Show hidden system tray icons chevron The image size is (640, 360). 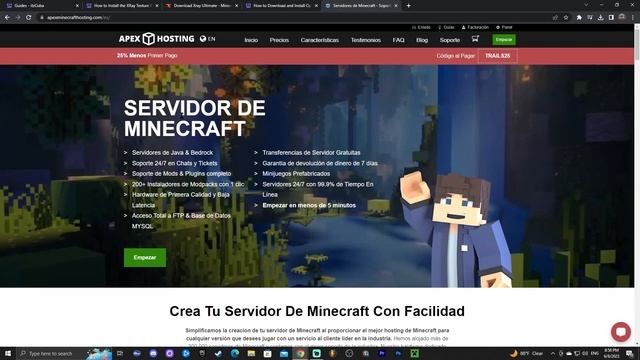(x=553, y=353)
